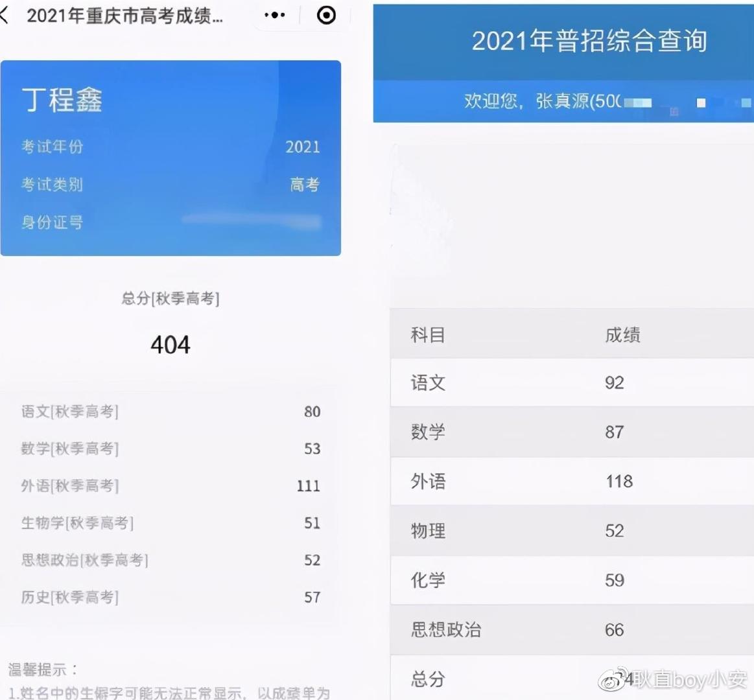This screenshot has width=754, height=700.
Task: Open the three-dot more options menu
Action: pyautogui.click(x=275, y=16)
